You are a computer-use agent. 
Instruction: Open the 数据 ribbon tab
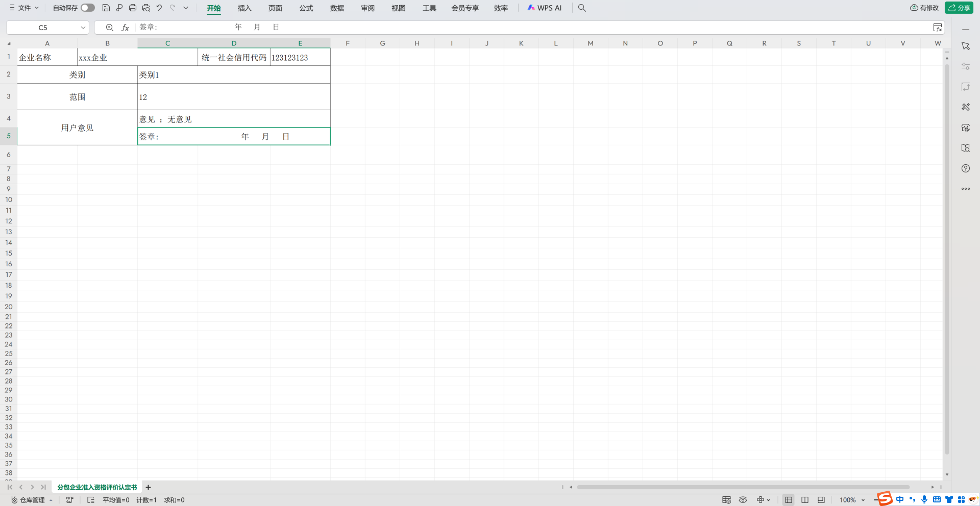337,8
